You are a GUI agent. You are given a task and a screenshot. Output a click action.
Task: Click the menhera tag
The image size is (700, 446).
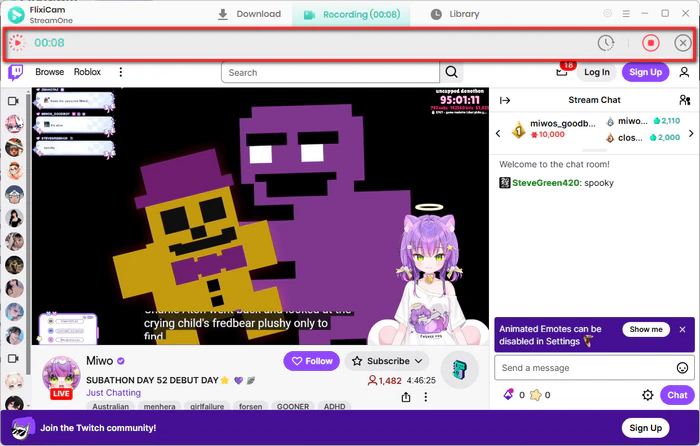click(x=159, y=406)
